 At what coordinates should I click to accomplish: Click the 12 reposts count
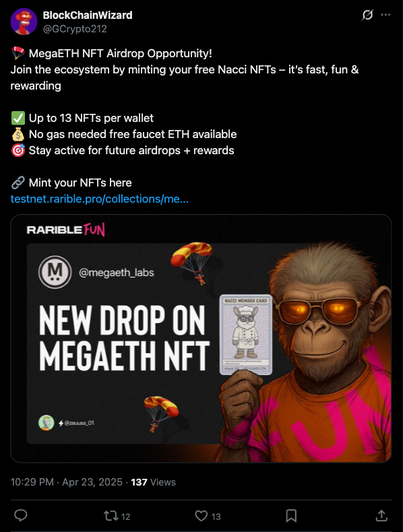[x=125, y=517]
